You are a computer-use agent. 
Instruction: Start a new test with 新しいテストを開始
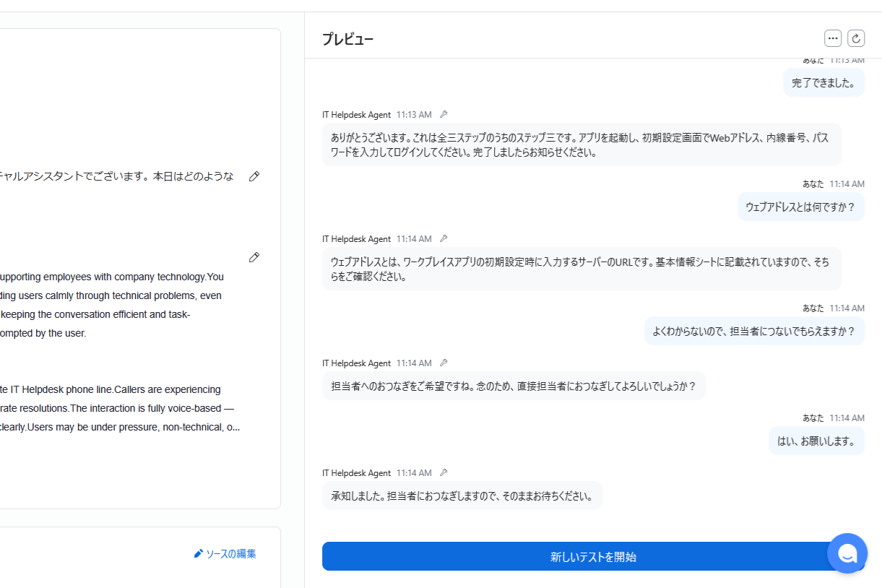[593, 556]
